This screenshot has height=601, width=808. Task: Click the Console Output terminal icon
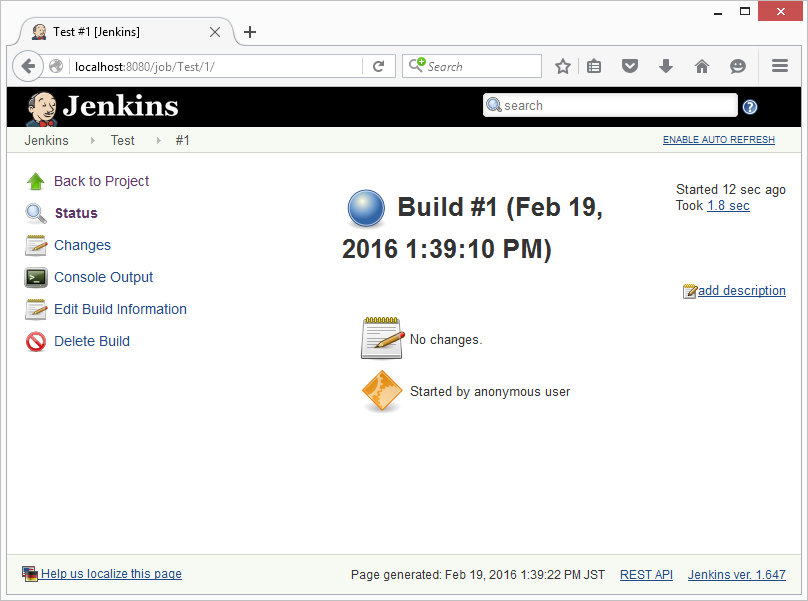pyautogui.click(x=36, y=277)
